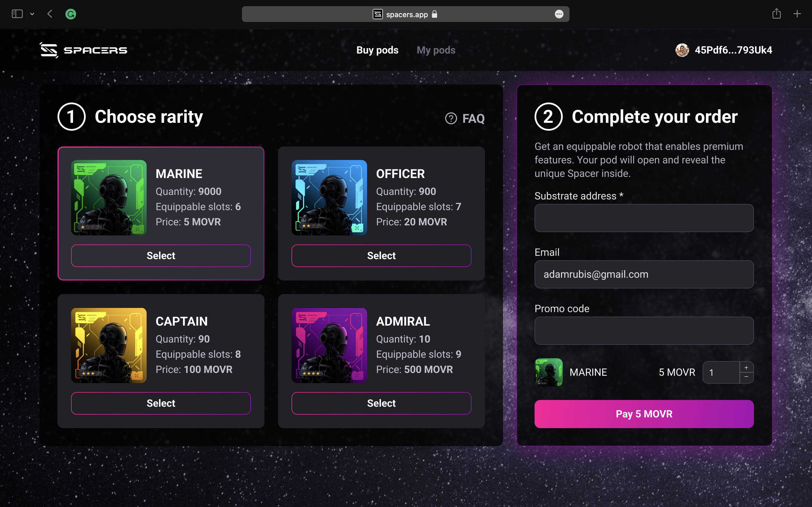Expand sidebar dropdown chevron
Image resolution: width=812 pixels, height=507 pixels.
[x=32, y=14]
